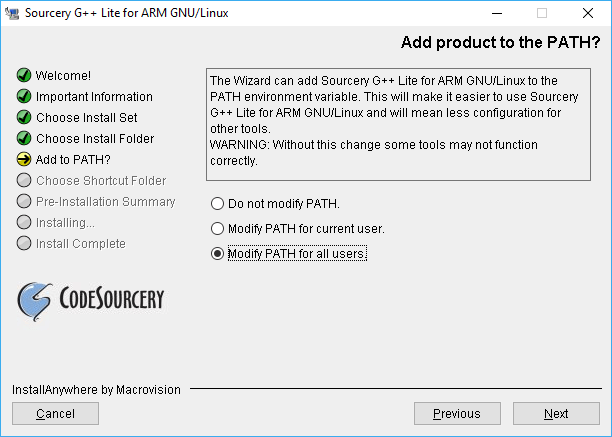Screen dimensions: 612x437
Task: Click the yellow arrow icon beside Add to PATH?
Action: pyautogui.click(x=24, y=160)
